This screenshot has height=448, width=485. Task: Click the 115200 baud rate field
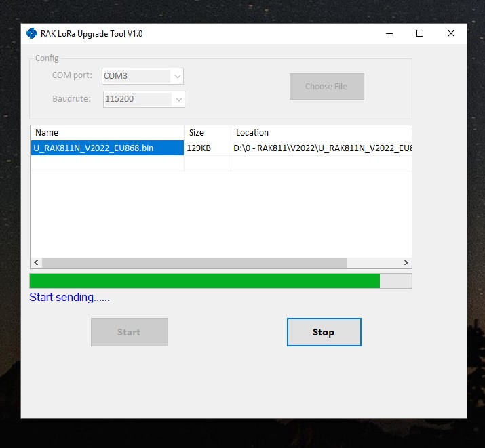[x=137, y=99]
